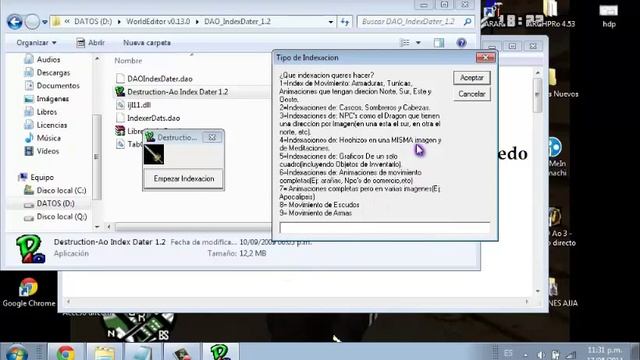Go back with Explorer back arrow
Image resolution: width=640 pixels, height=360 pixels.
[15, 21]
